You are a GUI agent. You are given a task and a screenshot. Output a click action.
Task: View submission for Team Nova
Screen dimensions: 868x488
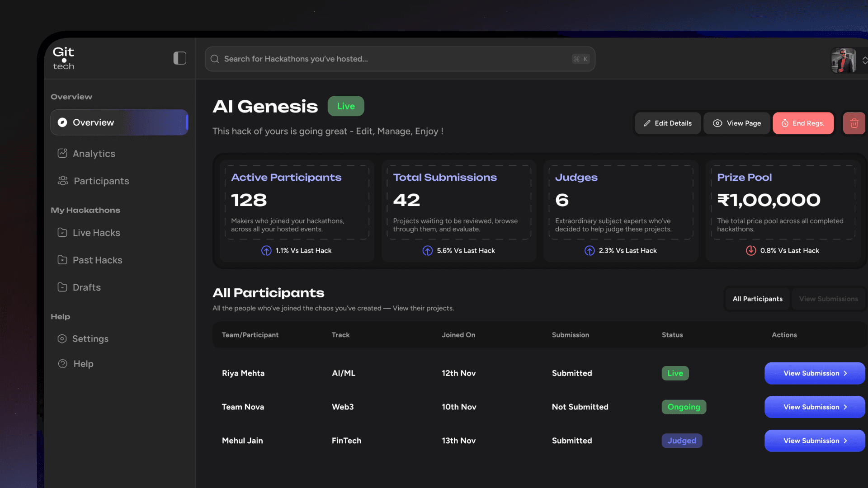click(815, 407)
